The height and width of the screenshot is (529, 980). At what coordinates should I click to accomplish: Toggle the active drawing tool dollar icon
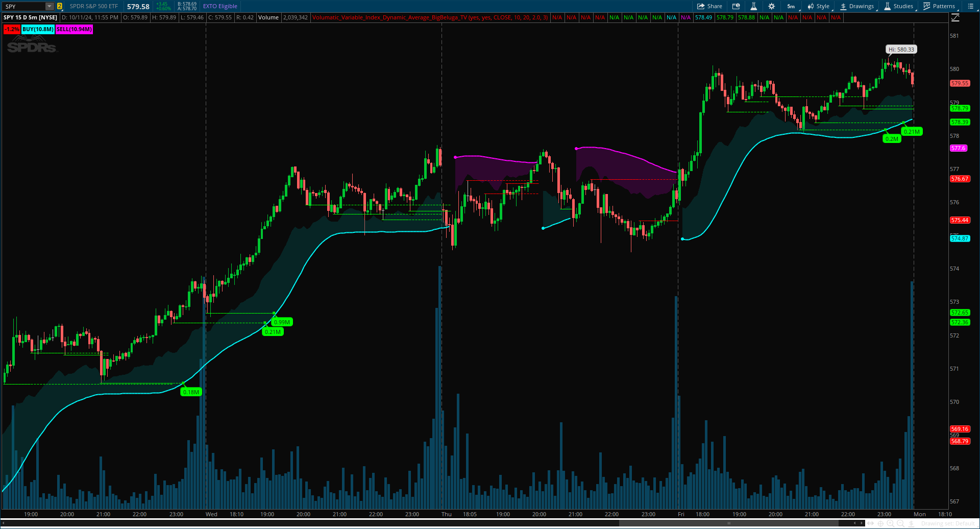[x=911, y=523]
